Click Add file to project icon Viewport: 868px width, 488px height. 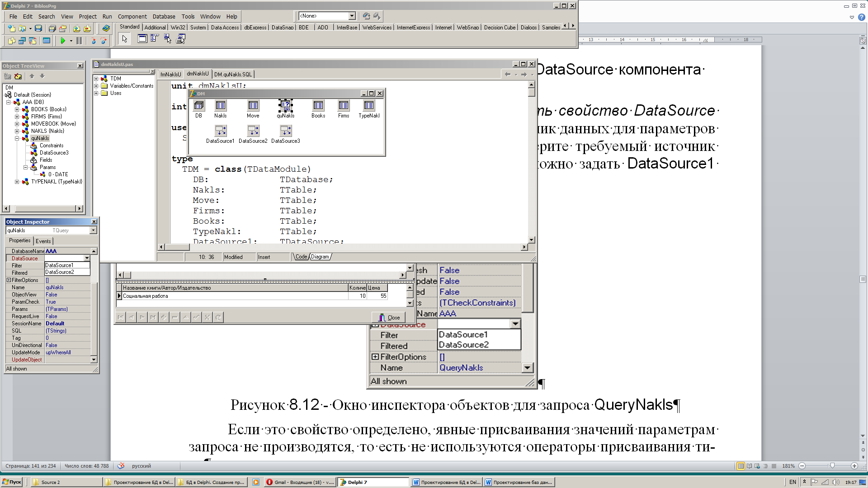[77, 28]
